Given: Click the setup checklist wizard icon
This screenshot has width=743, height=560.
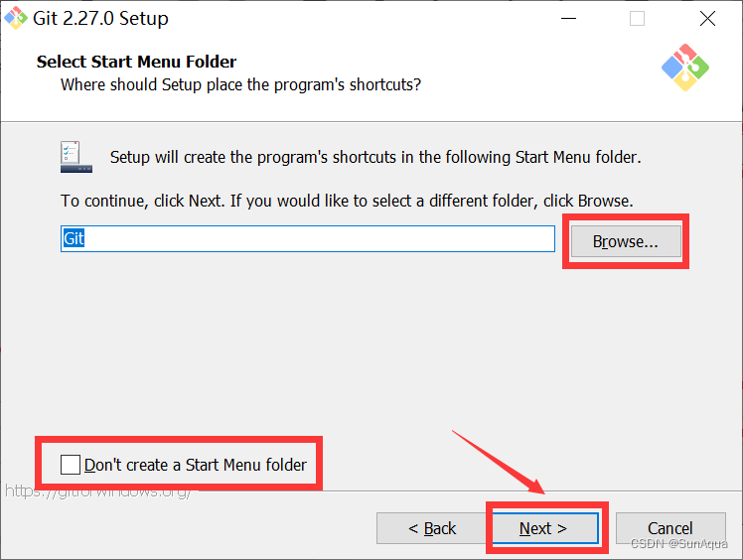Looking at the screenshot, I should click(x=76, y=157).
